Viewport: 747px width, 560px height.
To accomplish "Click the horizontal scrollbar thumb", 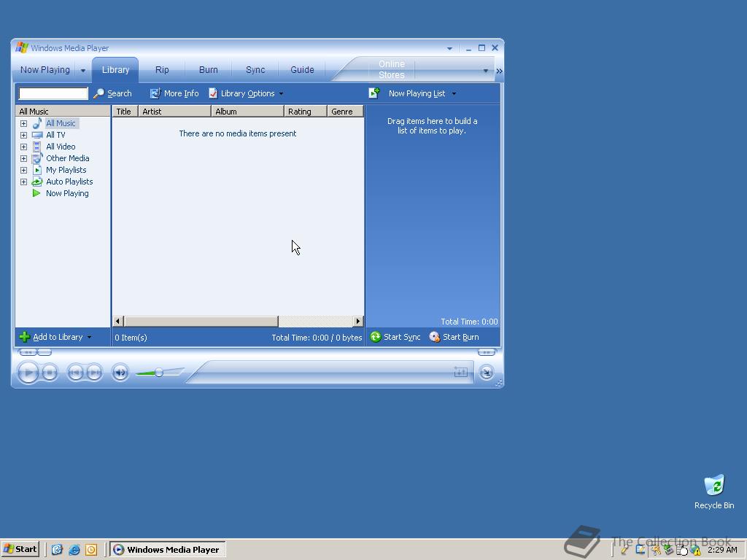I will 201,322.
